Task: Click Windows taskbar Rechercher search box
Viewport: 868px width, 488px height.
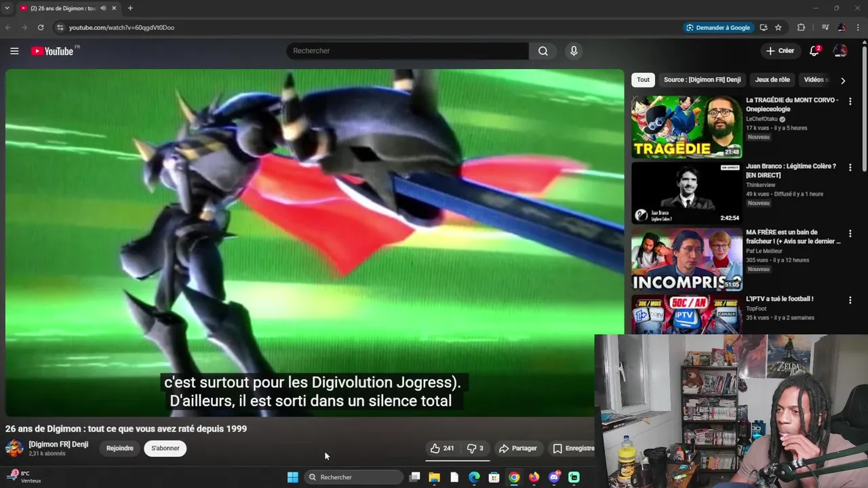Action: coord(353,477)
